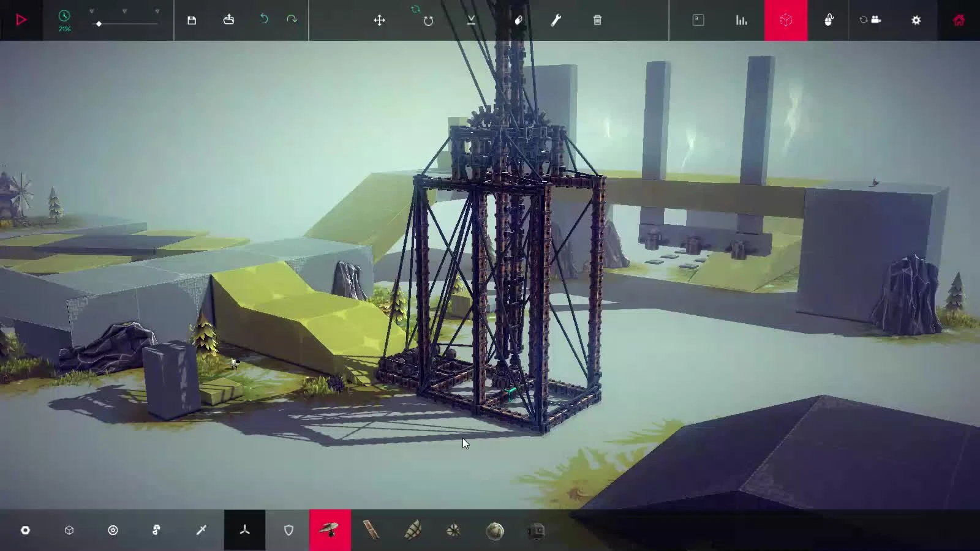Select the Translate tool in the toolbar
The width and height of the screenshot is (980, 551).
[x=380, y=20]
